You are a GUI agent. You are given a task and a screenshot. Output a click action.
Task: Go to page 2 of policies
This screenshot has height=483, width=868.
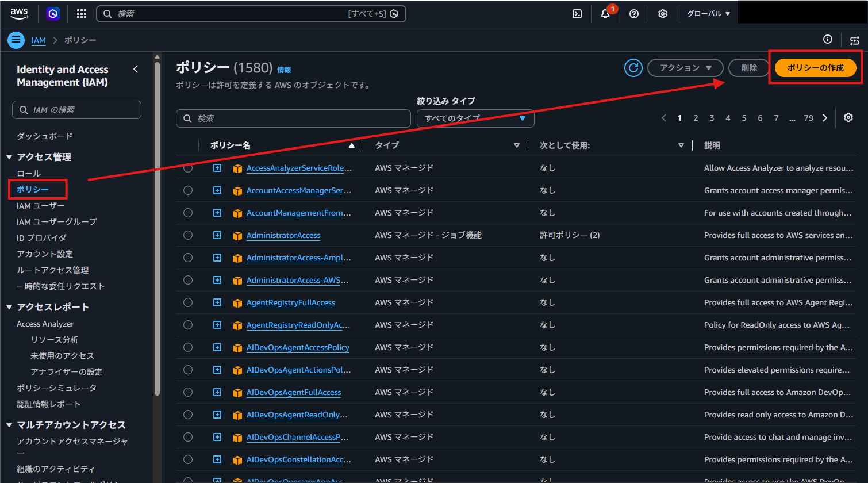tap(696, 118)
